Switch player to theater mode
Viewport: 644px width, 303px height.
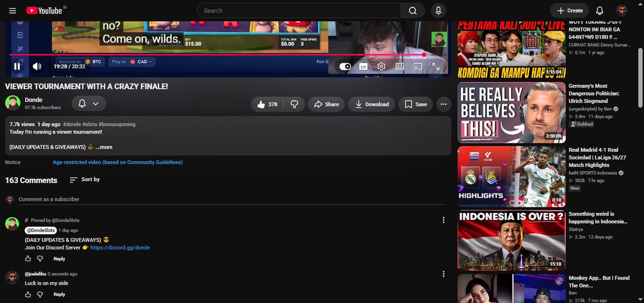tap(400, 66)
